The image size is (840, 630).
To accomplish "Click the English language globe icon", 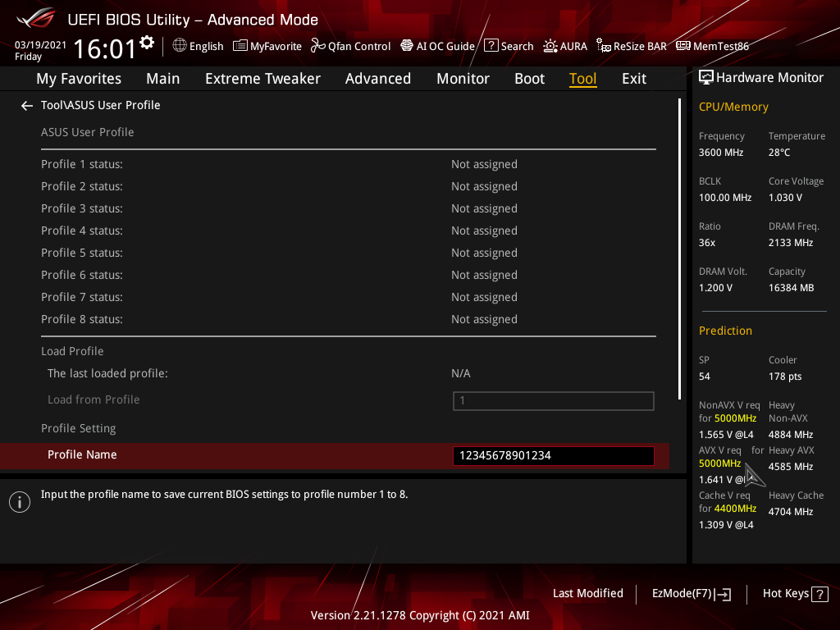I will pos(180,46).
